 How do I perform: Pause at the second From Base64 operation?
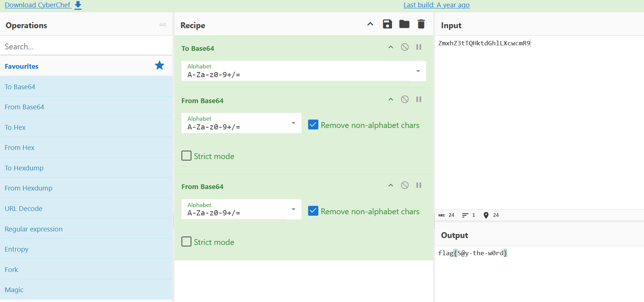pos(419,185)
